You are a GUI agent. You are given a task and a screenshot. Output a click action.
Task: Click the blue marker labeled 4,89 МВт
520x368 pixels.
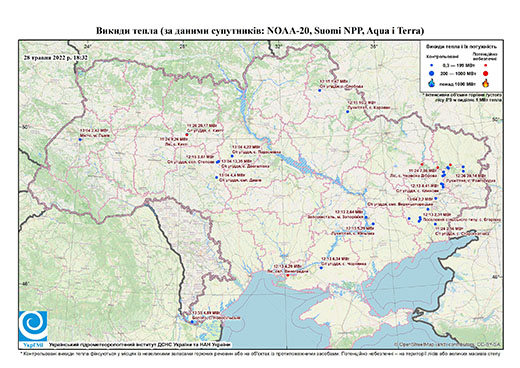coord(192,322)
